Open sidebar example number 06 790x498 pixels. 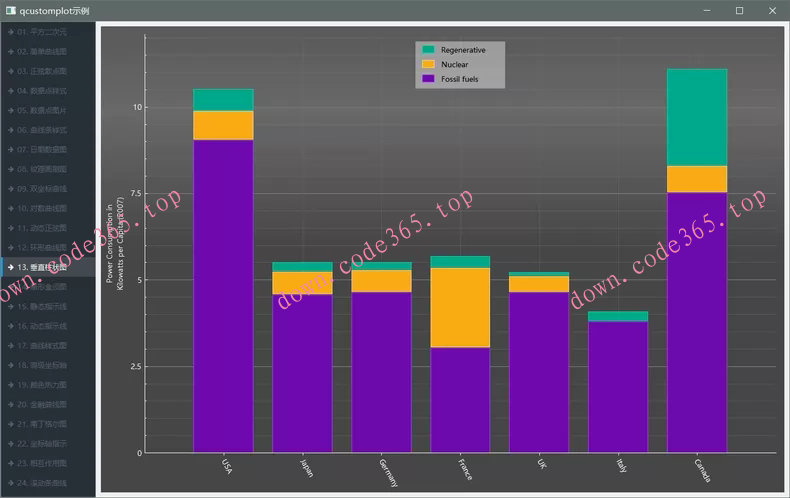click(47, 130)
